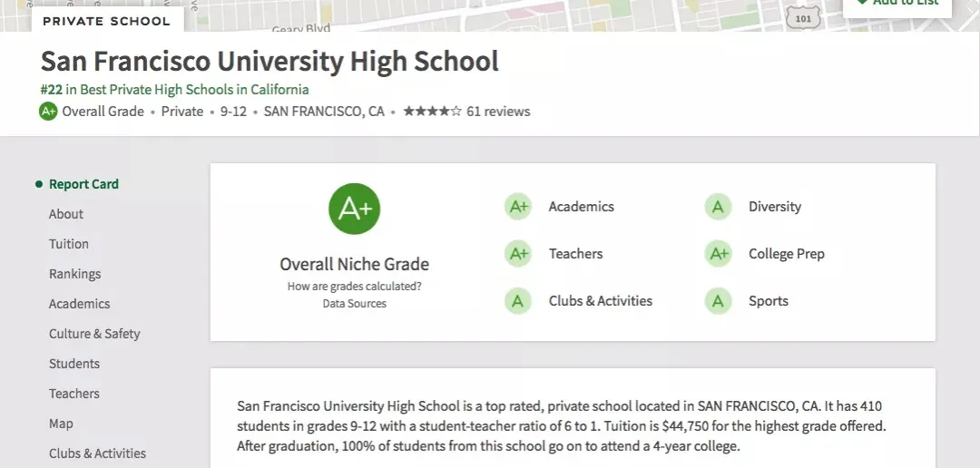Open the 61 reviews link
Image resolution: width=980 pixels, height=468 pixels.
point(498,112)
